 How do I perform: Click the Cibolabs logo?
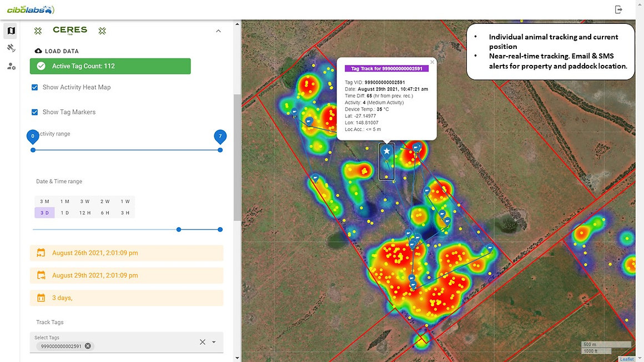click(31, 9)
